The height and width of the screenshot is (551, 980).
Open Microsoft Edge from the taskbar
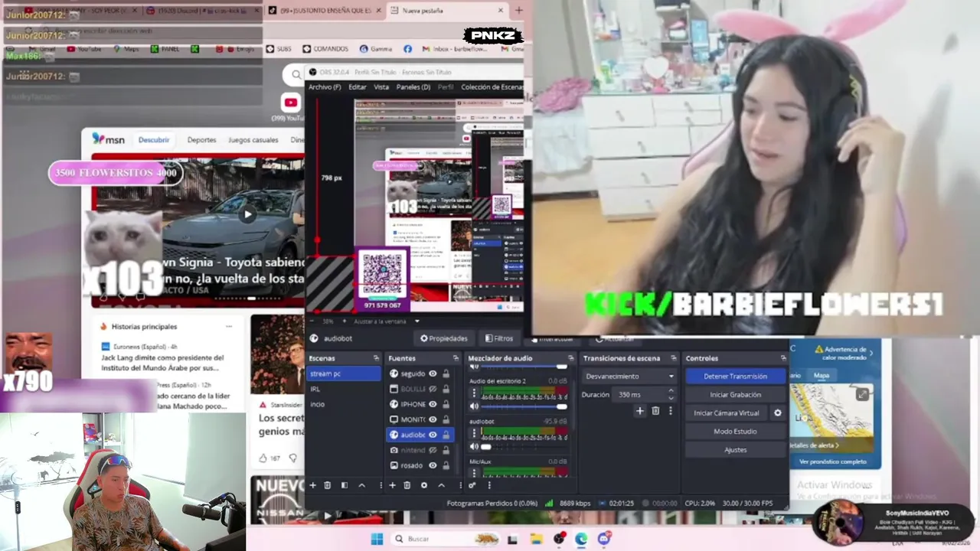point(582,539)
